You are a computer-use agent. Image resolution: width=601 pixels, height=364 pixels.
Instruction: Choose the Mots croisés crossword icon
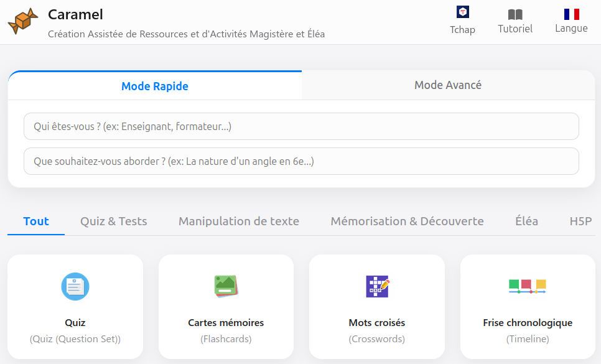pos(377,286)
